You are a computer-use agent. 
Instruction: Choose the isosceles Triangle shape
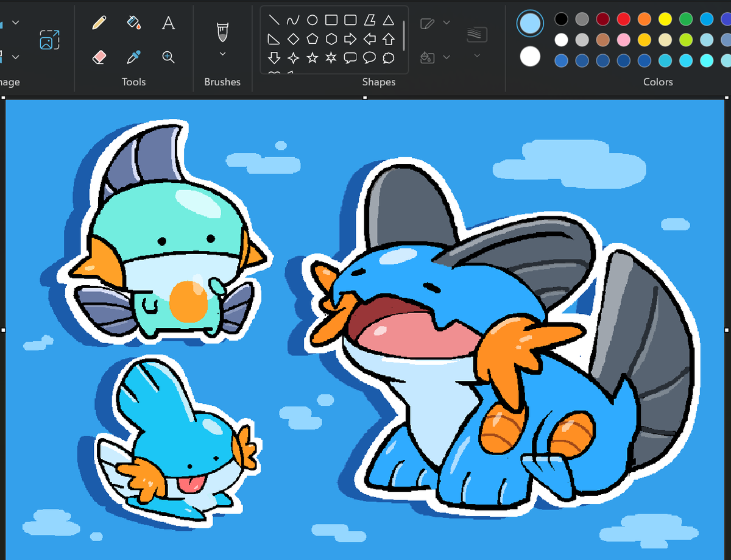tap(388, 20)
